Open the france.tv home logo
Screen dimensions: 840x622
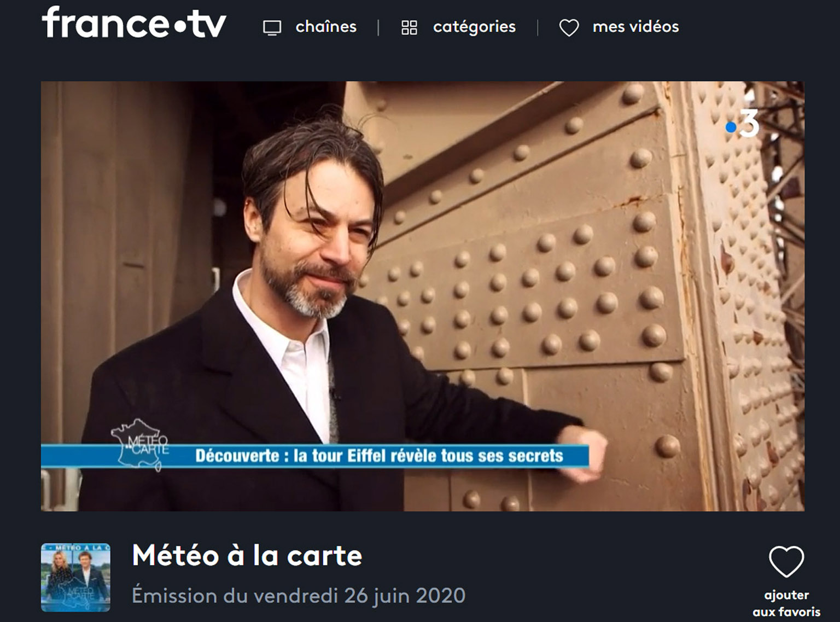click(x=133, y=23)
